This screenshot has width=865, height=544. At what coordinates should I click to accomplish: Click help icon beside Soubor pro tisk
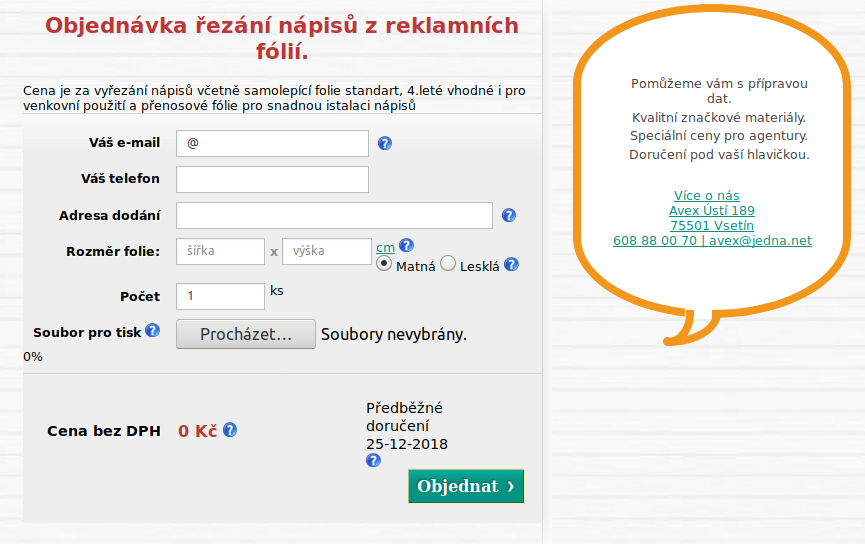point(152,330)
